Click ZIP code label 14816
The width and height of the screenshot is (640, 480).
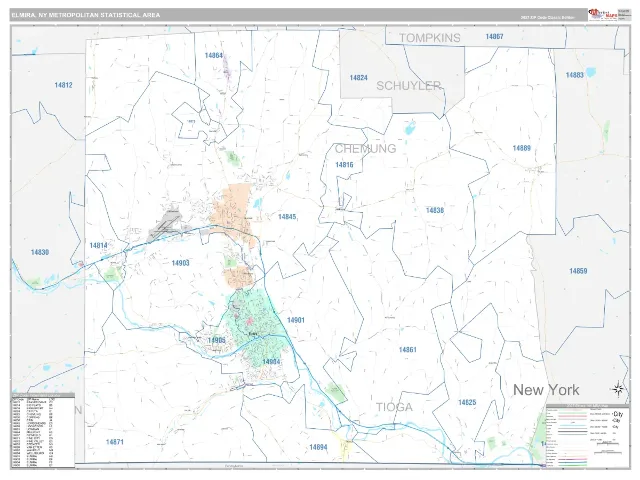pyautogui.click(x=344, y=165)
